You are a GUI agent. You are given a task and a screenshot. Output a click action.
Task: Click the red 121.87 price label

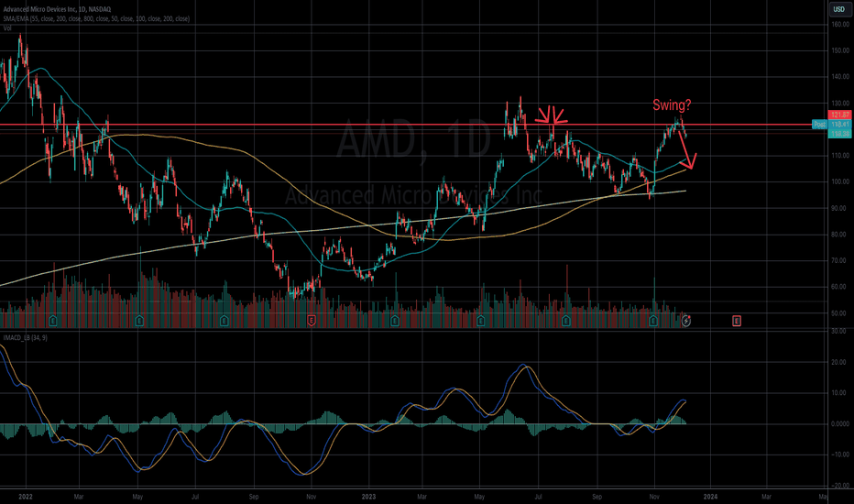(x=839, y=115)
